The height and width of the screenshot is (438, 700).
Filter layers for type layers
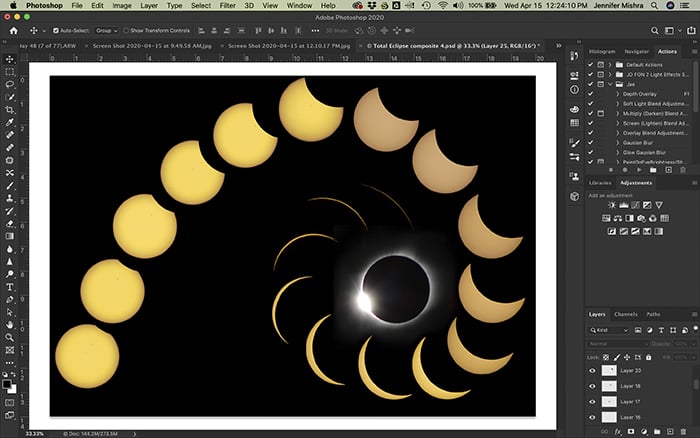coord(661,330)
